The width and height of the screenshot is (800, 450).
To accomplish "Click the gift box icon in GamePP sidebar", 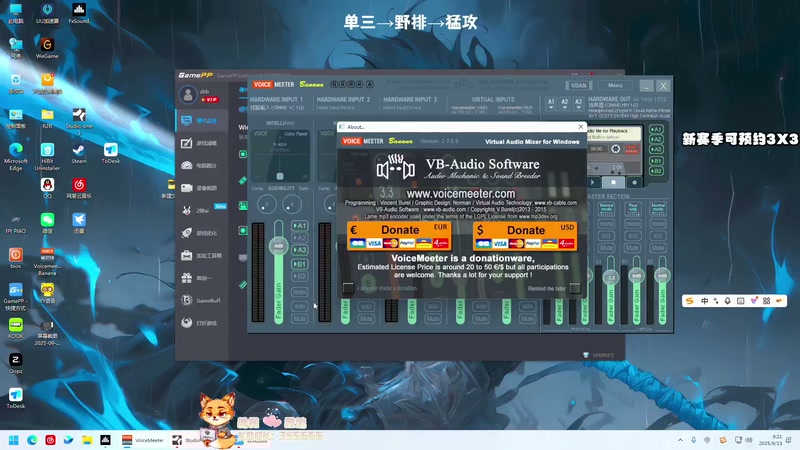I will (x=187, y=278).
